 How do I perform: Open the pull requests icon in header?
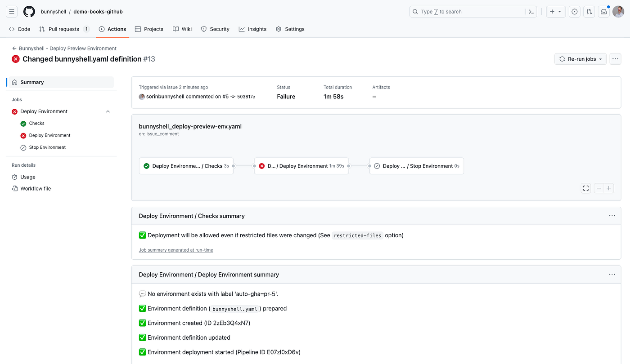tap(589, 12)
